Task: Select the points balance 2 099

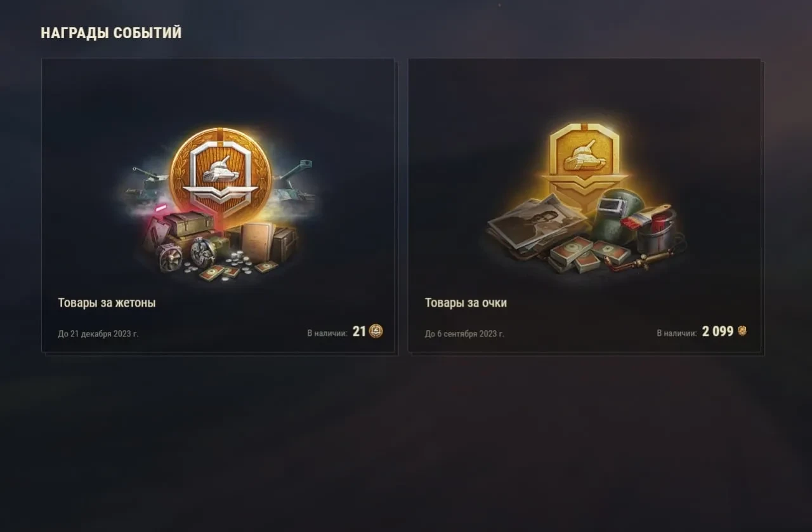Action: [717, 331]
